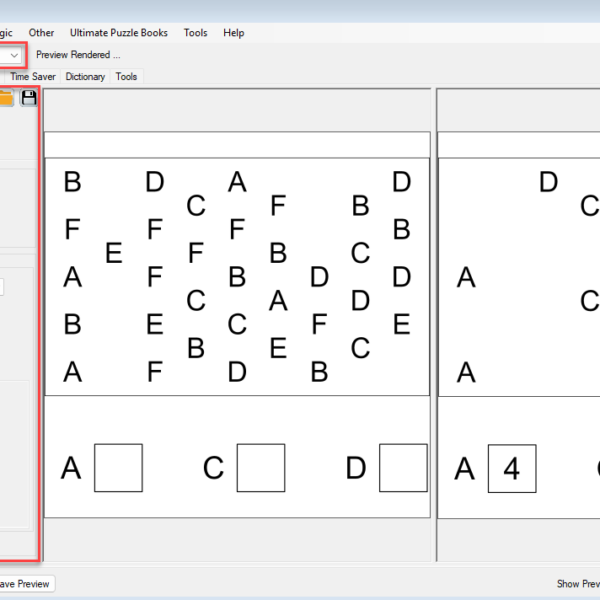The image size is (600, 600).
Task: Click the Show Preview button
Action: 578,583
